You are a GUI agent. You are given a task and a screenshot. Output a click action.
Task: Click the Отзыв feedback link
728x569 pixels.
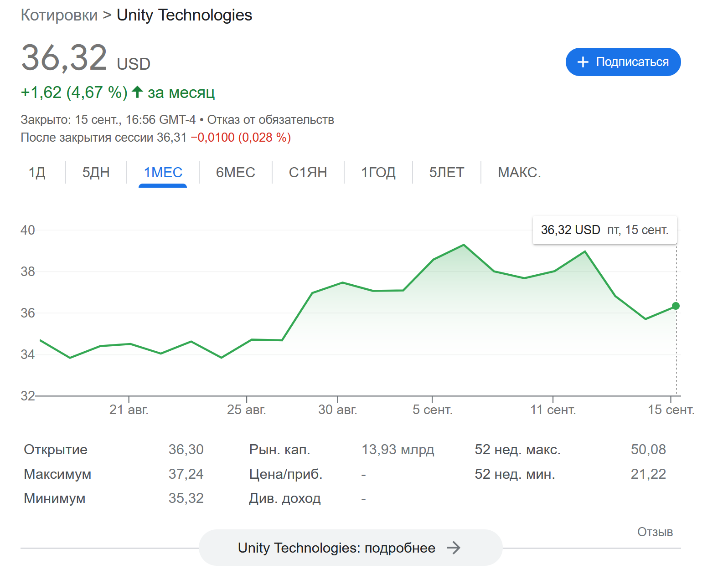pos(655,532)
